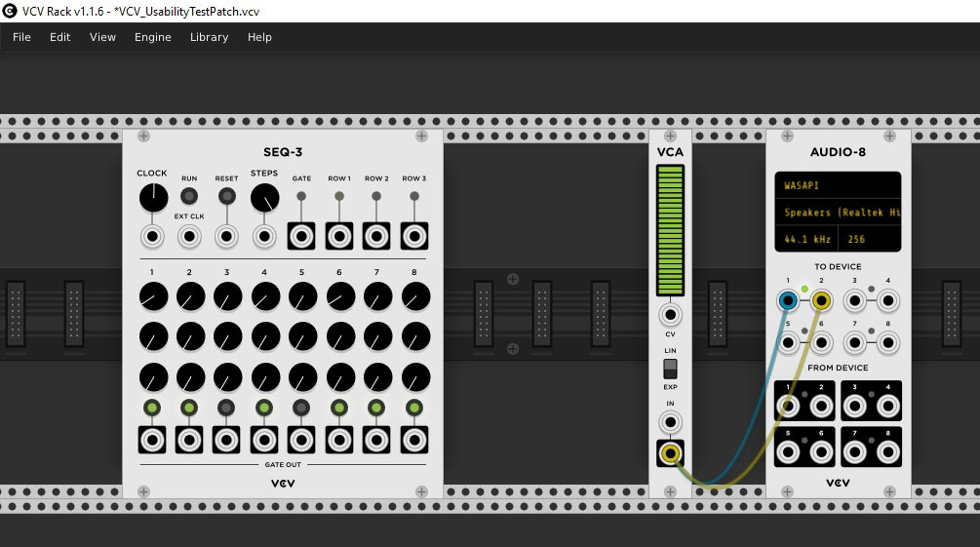Click step 7 gate out jack

[376, 440]
